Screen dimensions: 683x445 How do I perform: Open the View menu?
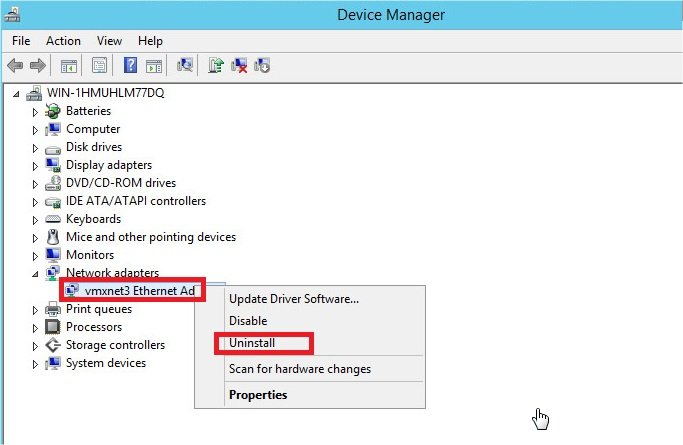(110, 41)
